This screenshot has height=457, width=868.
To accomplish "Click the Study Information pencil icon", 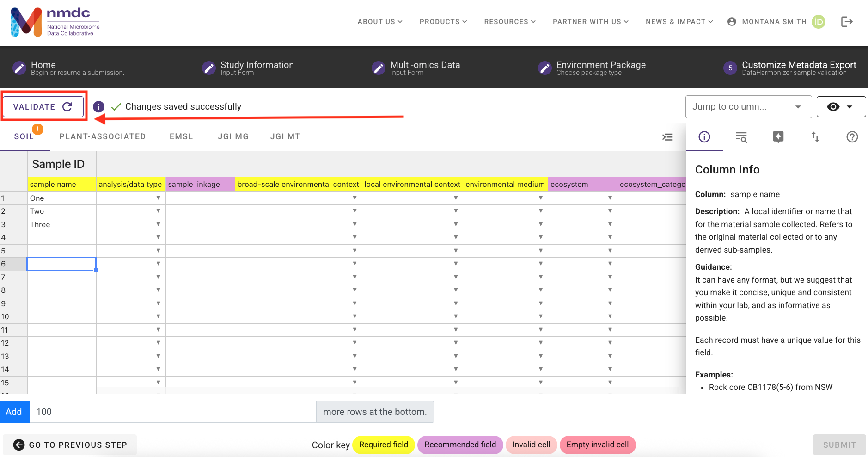I will pyautogui.click(x=209, y=68).
